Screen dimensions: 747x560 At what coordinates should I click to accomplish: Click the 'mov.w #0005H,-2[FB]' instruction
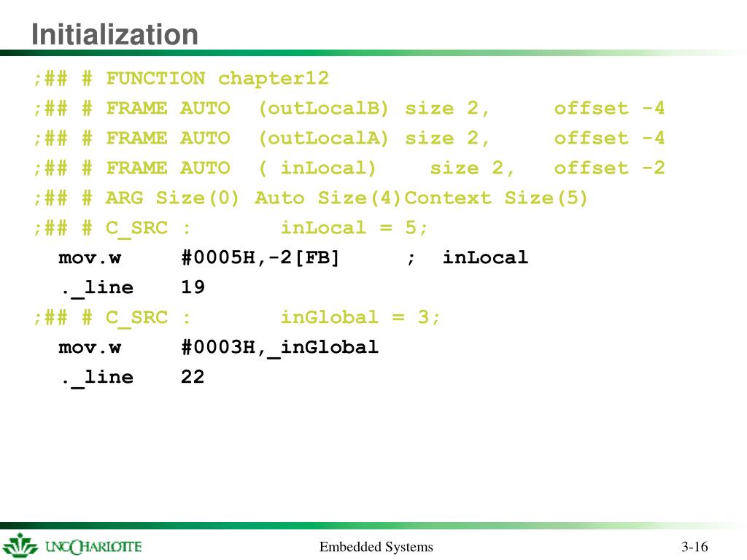[x=198, y=258]
